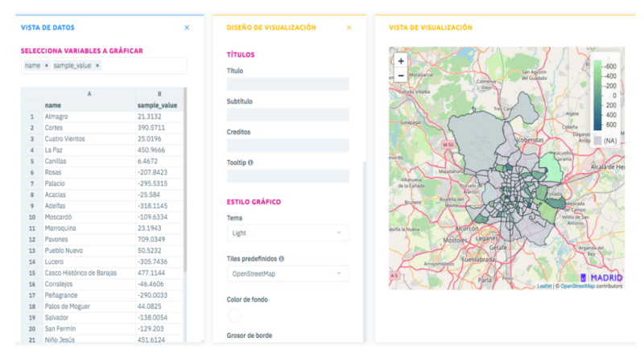The width and height of the screenshot is (644, 362).
Task: Select the 'Marroquina' cell
Action: click(x=89, y=228)
